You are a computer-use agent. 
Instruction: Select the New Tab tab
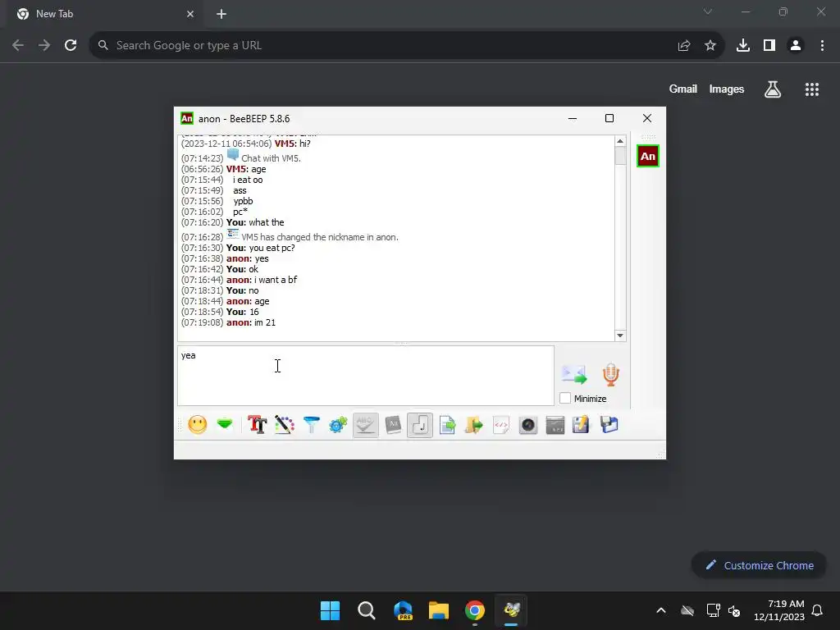(x=105, y=14)
